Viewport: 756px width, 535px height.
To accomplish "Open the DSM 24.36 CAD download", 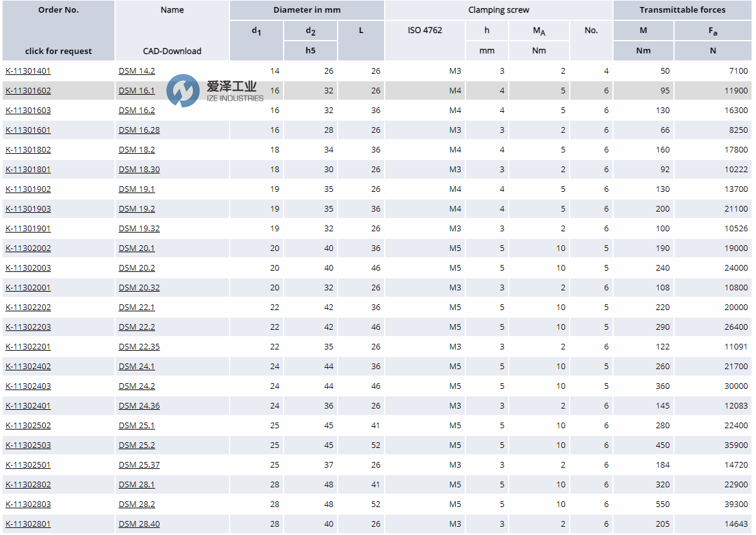I will (x=138, y=405).
